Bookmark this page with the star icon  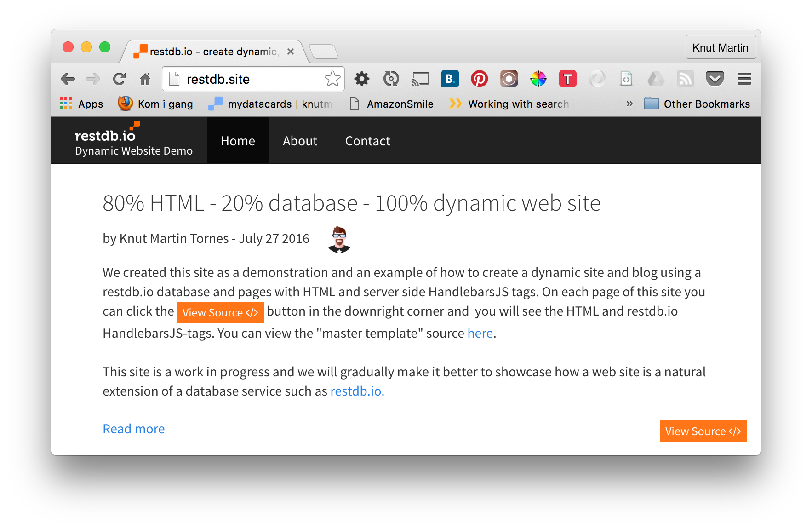(x=332, y=79)
